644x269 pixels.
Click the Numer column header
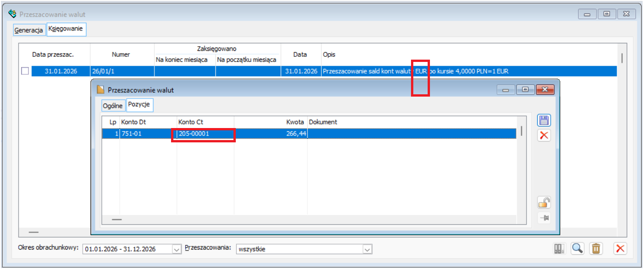122,55
